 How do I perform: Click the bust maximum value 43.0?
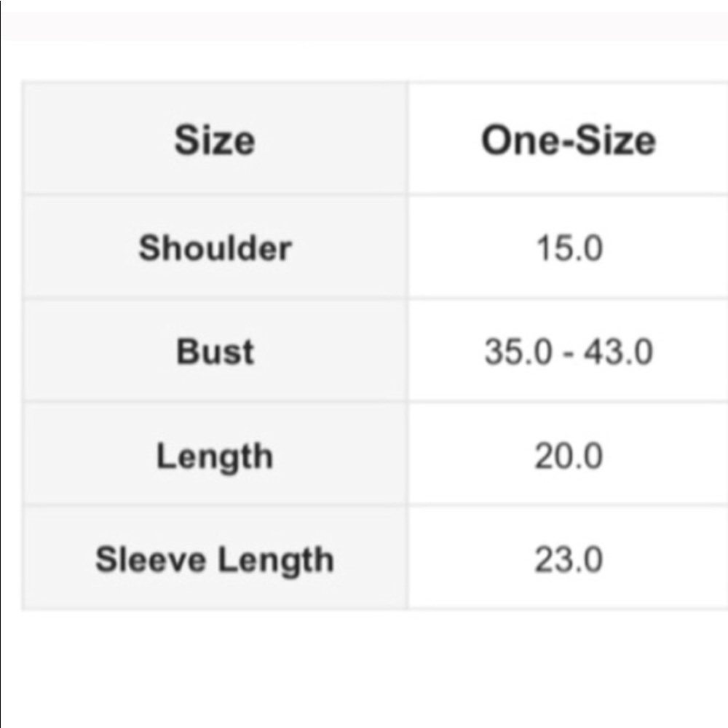click(621, 353)
